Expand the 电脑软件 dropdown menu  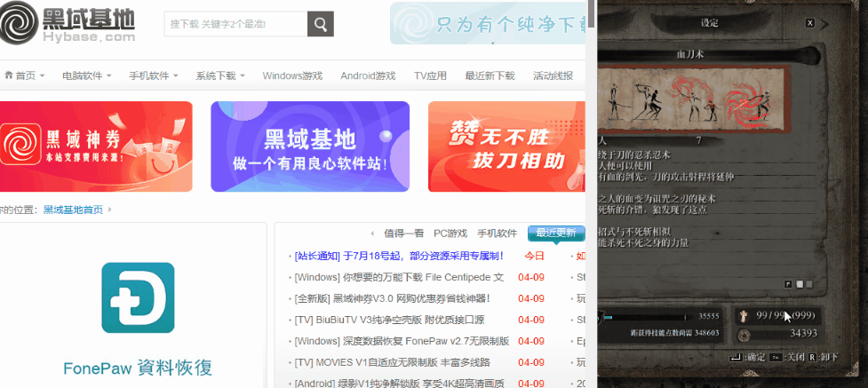point(87,75)
